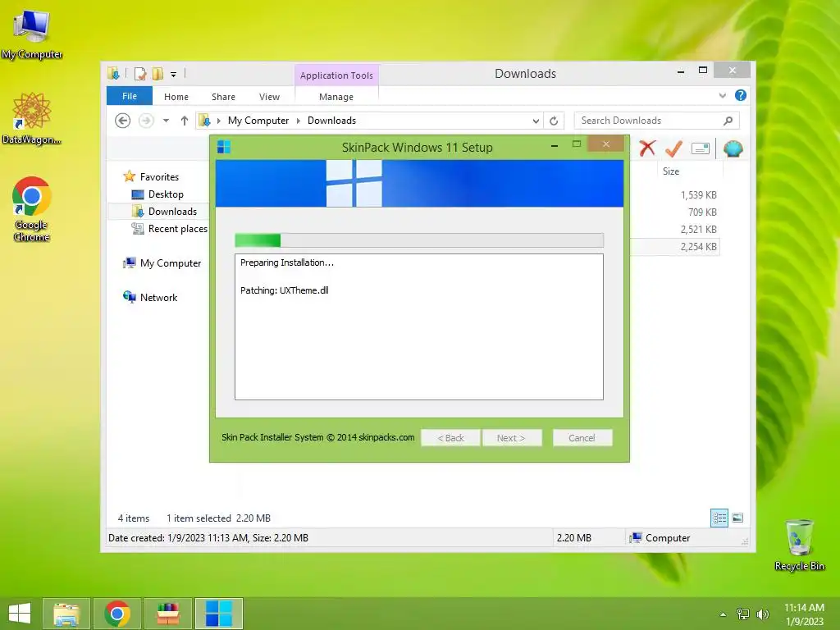Go forward in Explorer navigation
The height and width of the screenshot is (630, 840).
pyautogui.click(x=146, y=121)
